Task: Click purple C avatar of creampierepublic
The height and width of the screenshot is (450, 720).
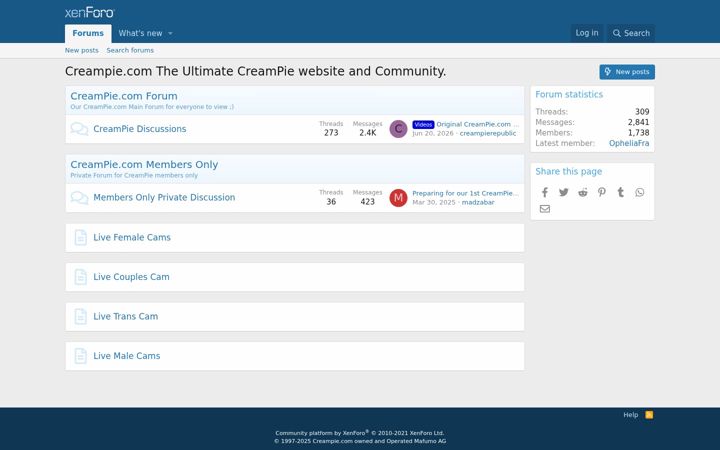Action: click(398, 129)
